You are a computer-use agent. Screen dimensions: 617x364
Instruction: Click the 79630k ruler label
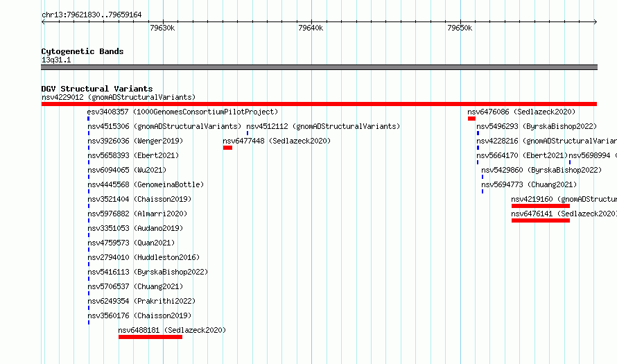162,28
